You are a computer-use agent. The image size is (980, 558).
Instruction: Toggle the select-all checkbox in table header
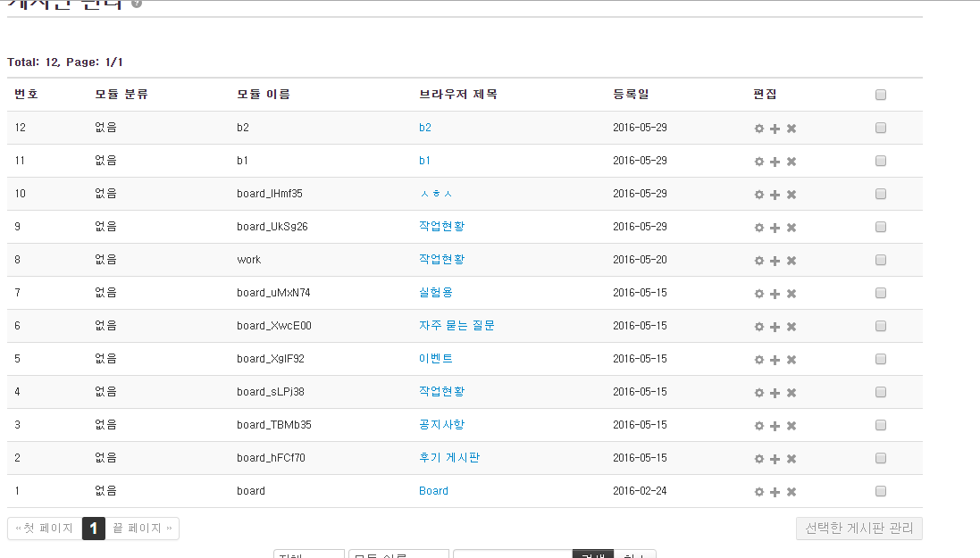click(881, 95)
